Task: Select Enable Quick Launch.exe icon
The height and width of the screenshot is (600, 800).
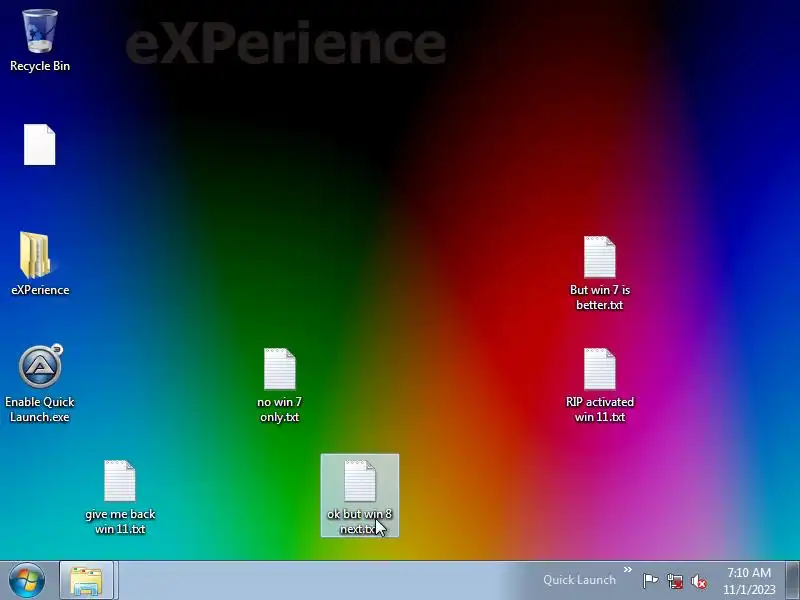Action: coord(40,384)
